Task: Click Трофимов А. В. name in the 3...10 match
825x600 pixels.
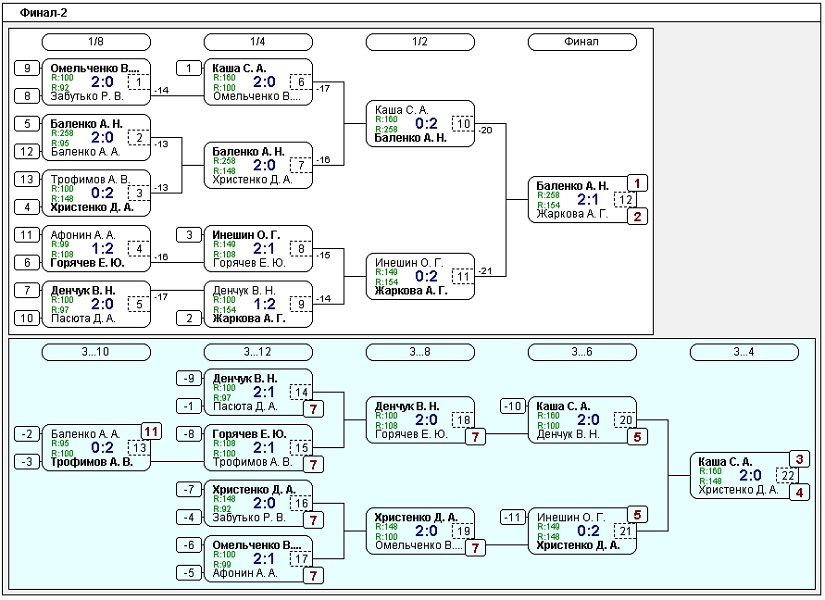Action: pyautogui.click(x=92, y=462)
